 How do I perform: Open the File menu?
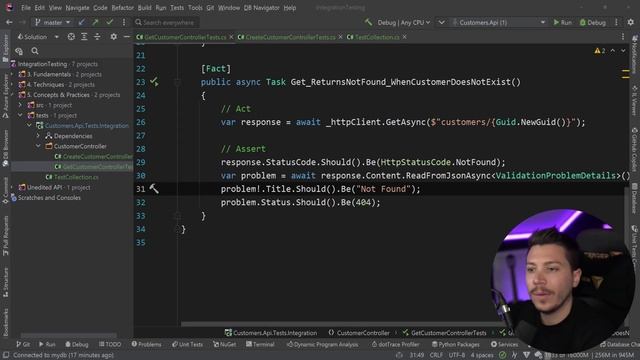click(x=26, y=8)
